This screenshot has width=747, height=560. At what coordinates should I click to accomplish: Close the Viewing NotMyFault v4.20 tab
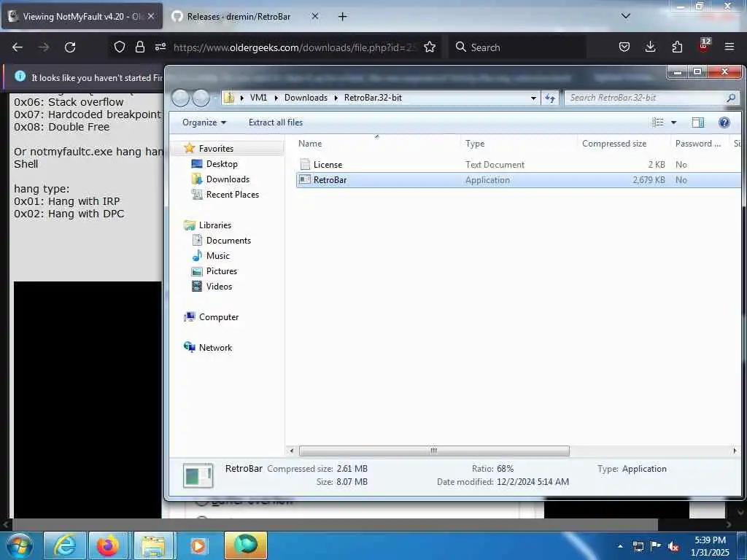151,16
